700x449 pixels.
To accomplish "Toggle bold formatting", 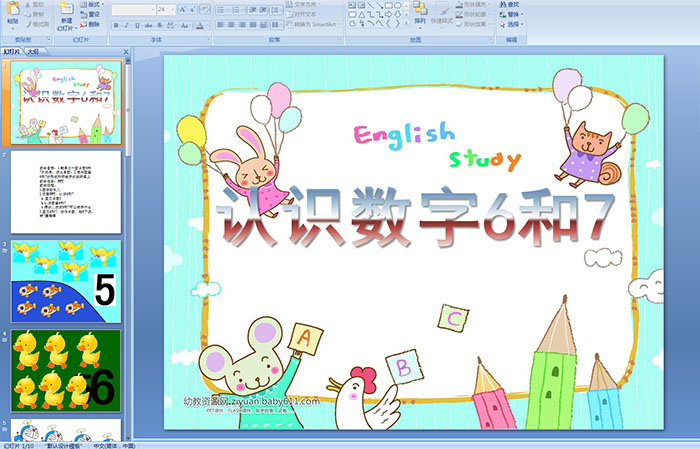I will pos(116,25).
